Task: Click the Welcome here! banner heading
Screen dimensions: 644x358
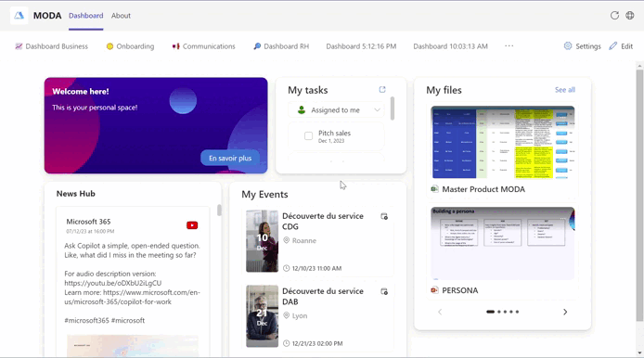Action: coord(81,92)
